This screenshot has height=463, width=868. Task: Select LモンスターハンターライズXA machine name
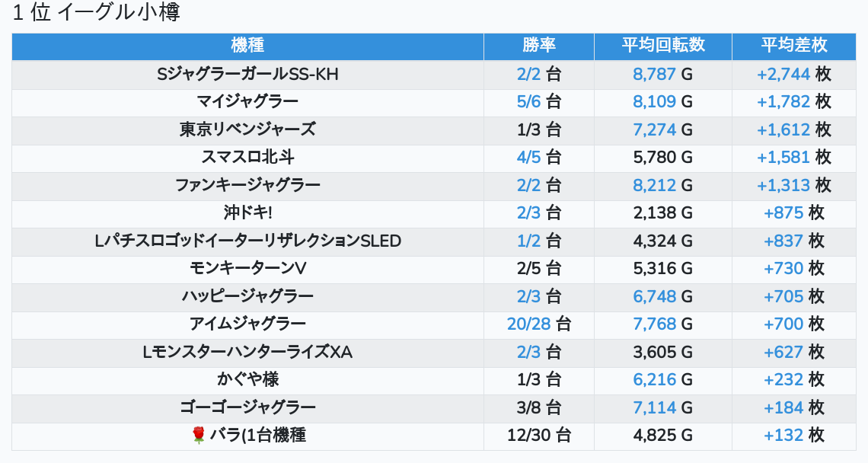click(x=247, y=352)
